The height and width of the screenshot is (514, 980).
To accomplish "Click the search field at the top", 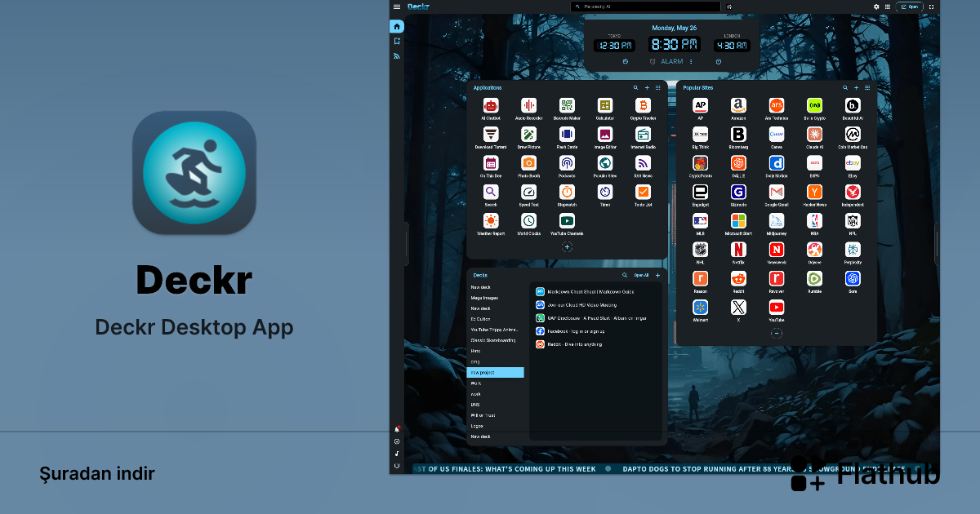I will point(645,7).
